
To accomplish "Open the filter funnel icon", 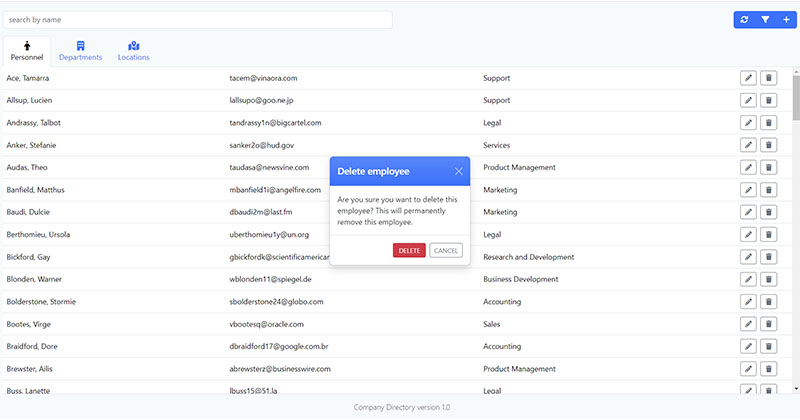I will (x=765, y=20).
